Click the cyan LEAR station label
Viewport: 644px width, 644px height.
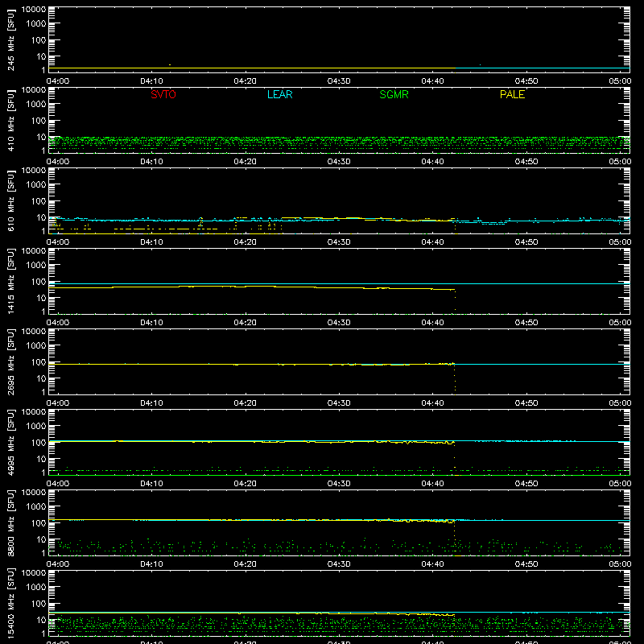tap(279, 94)
